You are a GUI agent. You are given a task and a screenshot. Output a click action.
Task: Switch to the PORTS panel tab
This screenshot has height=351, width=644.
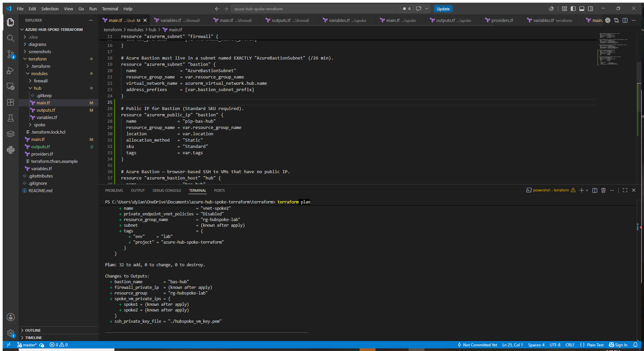click(219, 190)
